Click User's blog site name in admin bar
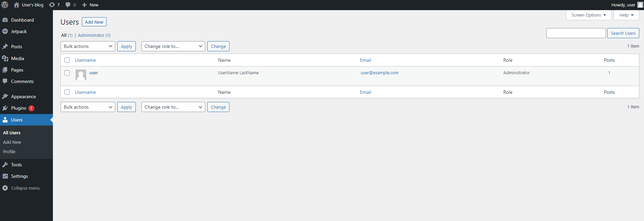The width and height of the screenshot is (644, 221). click(33, 5)
